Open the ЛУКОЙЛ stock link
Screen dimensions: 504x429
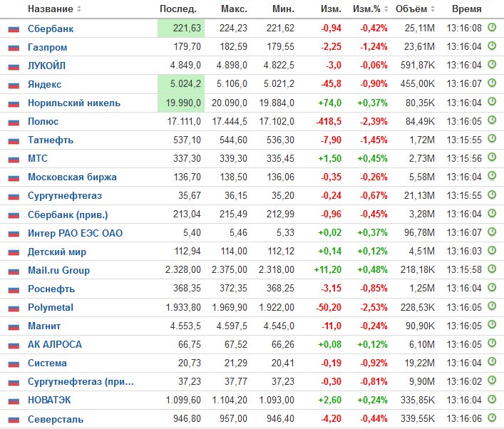[46, 66]
